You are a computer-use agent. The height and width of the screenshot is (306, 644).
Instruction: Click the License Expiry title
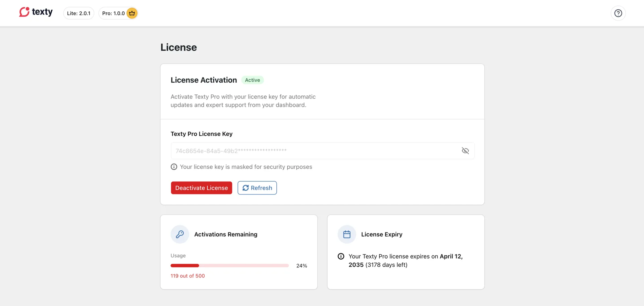(382, 234)
